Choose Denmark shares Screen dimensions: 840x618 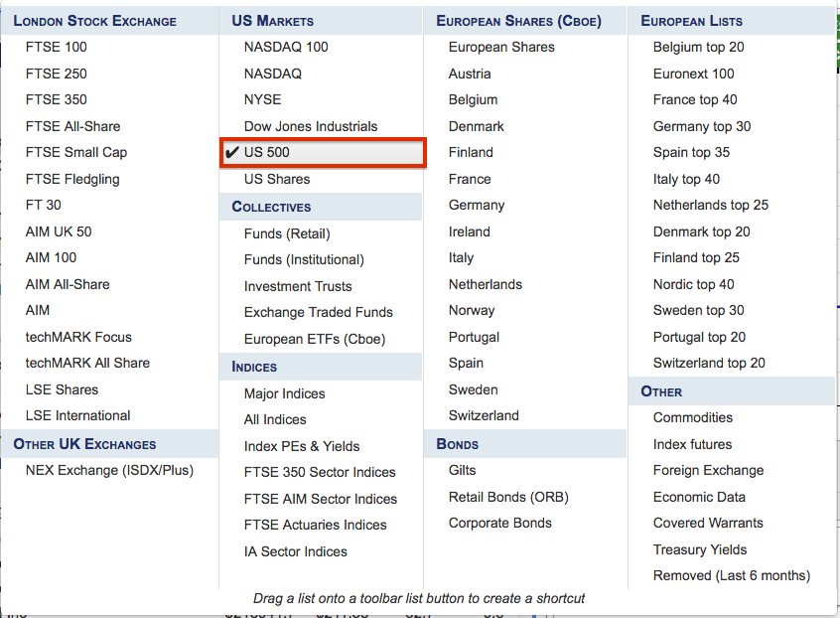coord(477,126)
